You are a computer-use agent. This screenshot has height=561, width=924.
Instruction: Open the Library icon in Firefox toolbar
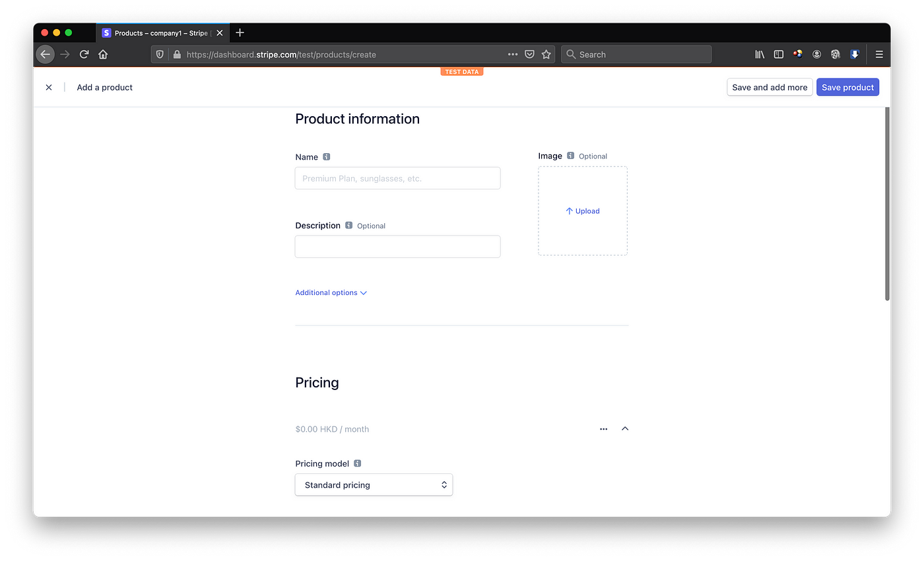760,55
